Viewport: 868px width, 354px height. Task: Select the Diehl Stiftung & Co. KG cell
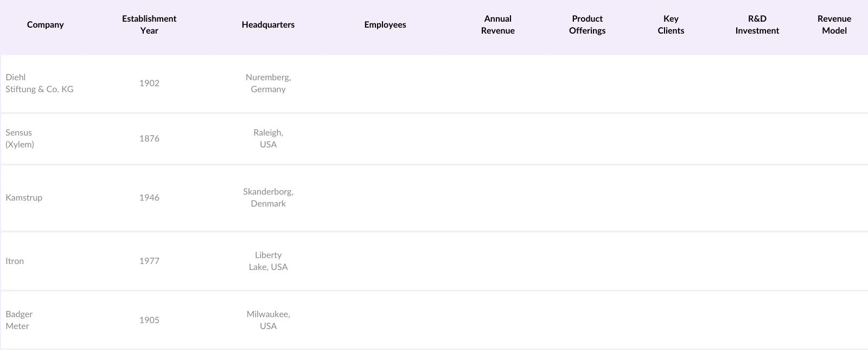pyautogui.click(x=40, y=83)
